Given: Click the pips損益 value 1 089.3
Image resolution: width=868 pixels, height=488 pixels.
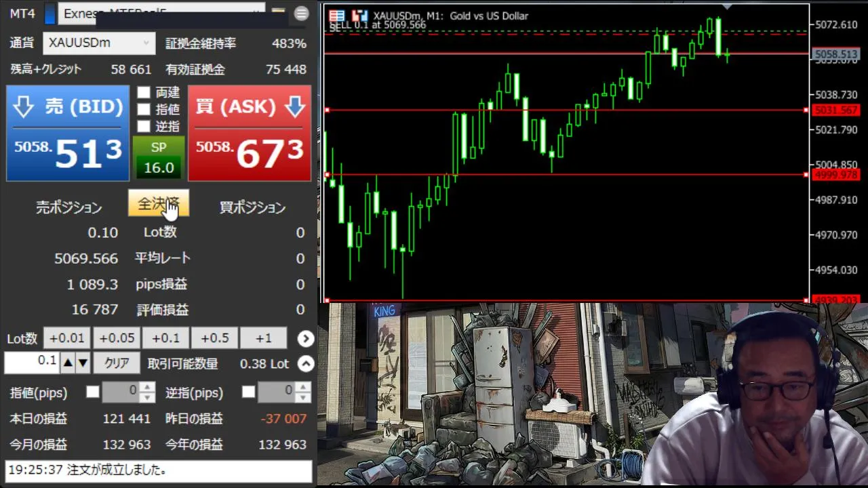Looking at the screenshot, I should pyautogui.click(x=92, y=284).
